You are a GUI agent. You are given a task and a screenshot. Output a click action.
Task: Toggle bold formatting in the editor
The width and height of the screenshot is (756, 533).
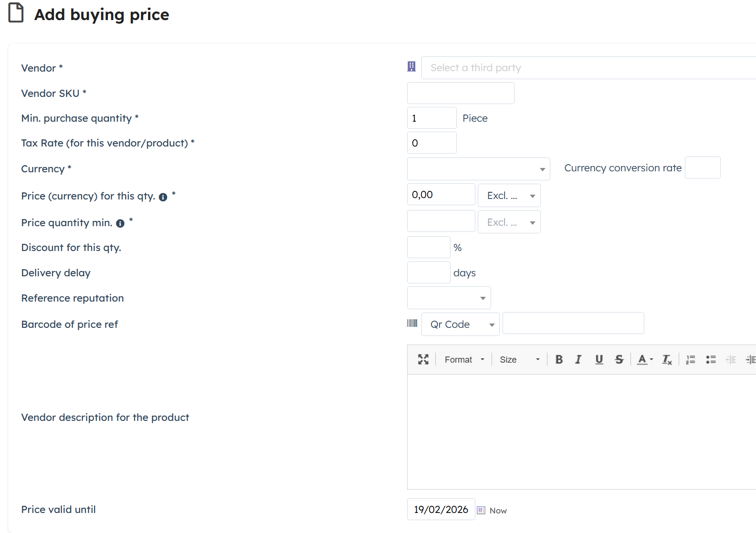coord(559,359)
